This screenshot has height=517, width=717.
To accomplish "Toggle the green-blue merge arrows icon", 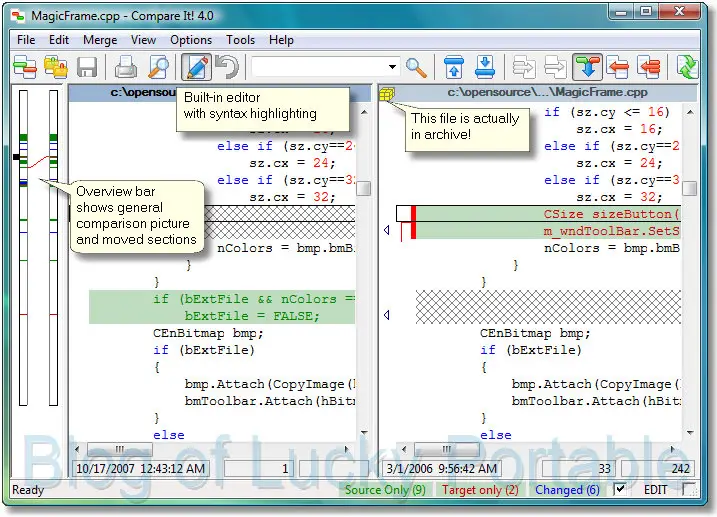I will (x=587, y=67).
